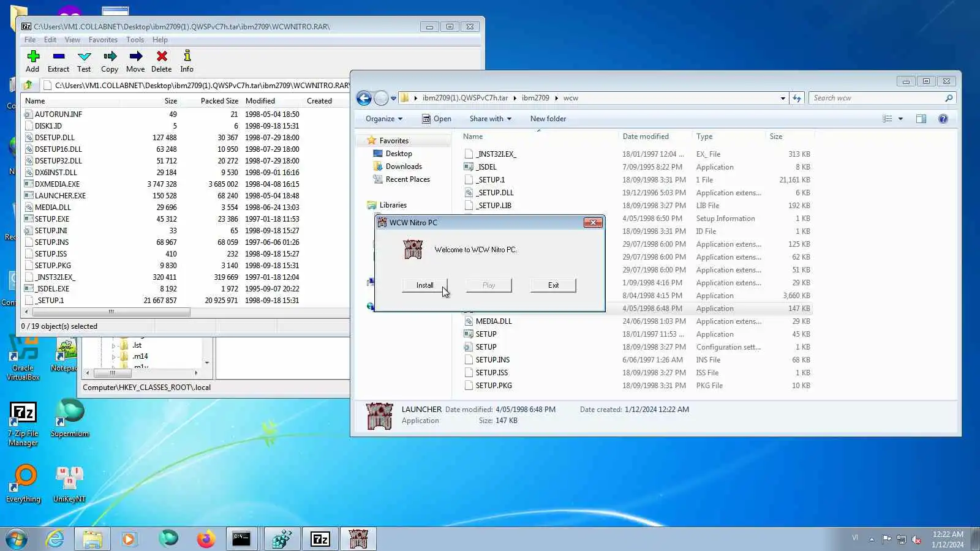Expand the .m14 key in Registry tree
The width and height of the screenshot is (980, 551).
tap(113, 356)
